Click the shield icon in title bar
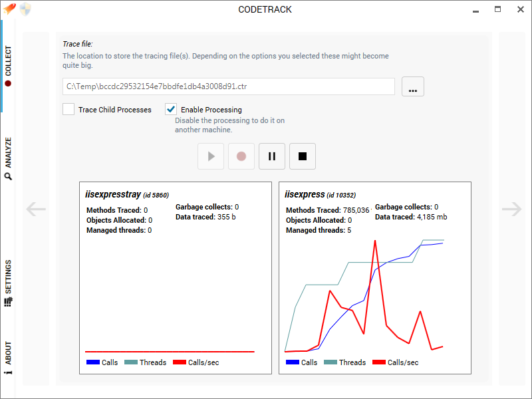This screenshot has width=532, height=399. (25, 9)
